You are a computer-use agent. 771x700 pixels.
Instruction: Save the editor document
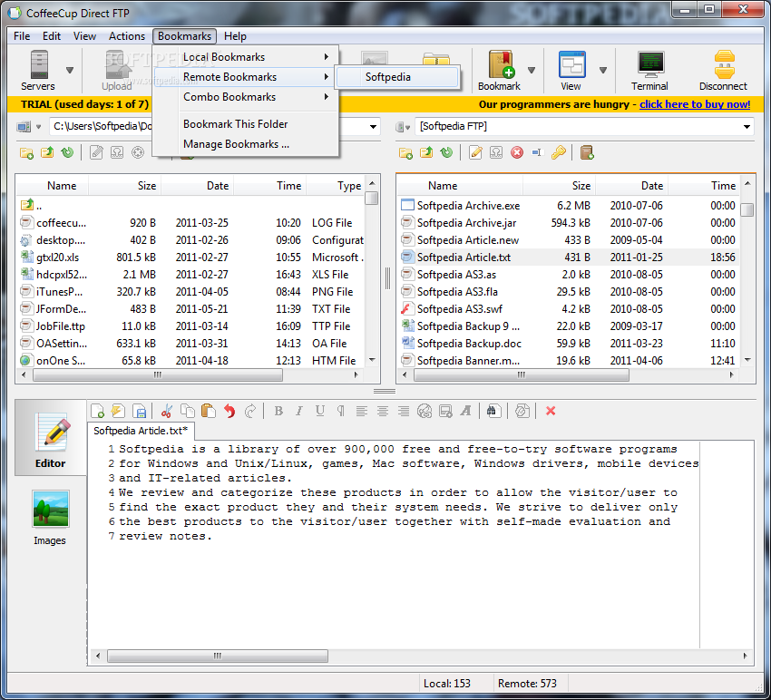(140, 411)
